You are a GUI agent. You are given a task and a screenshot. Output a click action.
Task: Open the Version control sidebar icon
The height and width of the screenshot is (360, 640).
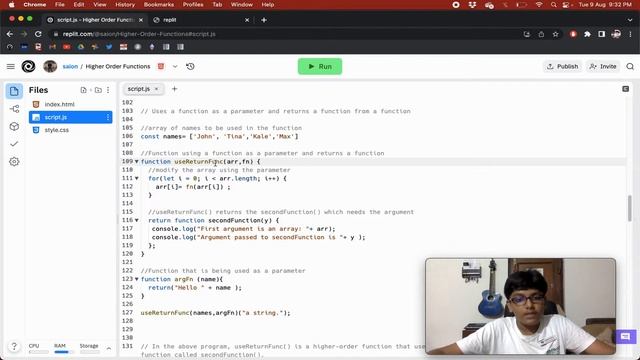(x=14, y=109)
